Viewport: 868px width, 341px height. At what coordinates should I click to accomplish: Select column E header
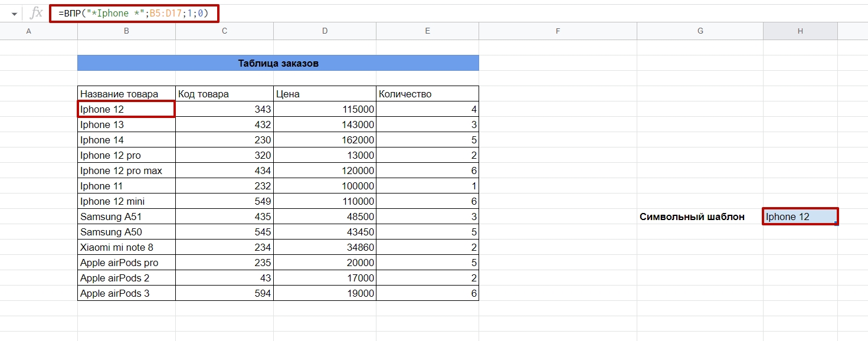coord(427,31)
